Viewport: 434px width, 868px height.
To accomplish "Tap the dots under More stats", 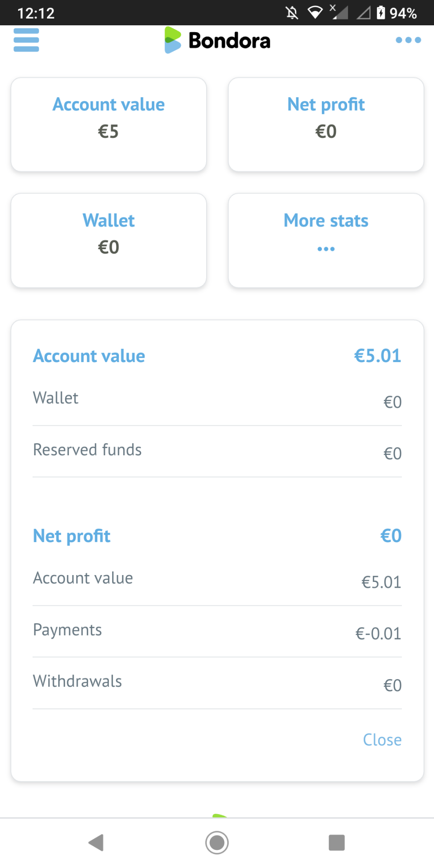I will tap(326, 249).
